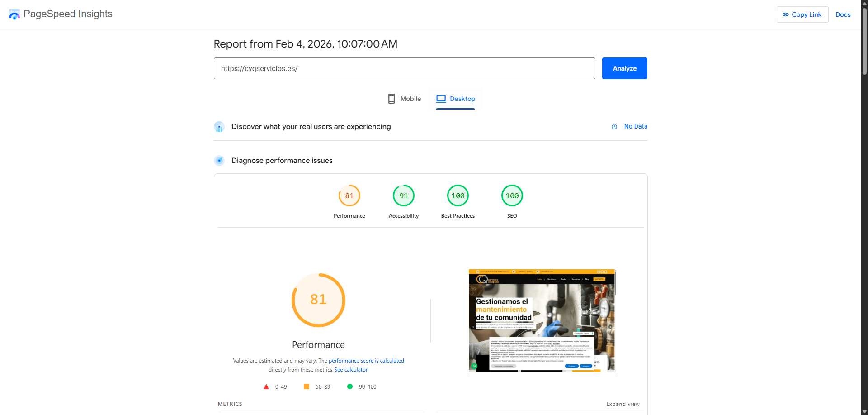Switch to the Mobile tab
Image resolution: width=868 pixels, height=415 pixels.
tap(405, 99)
